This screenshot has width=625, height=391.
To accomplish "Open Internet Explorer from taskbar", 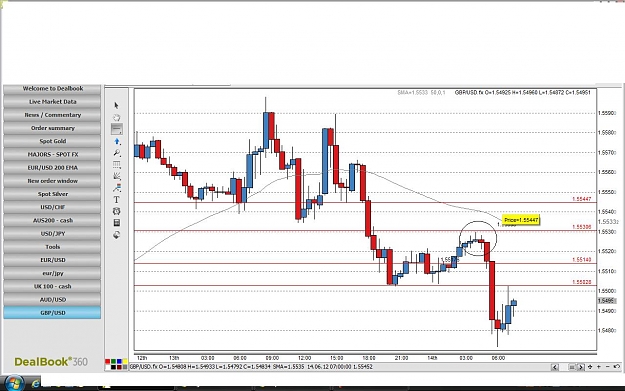I will tap(36, 384).
